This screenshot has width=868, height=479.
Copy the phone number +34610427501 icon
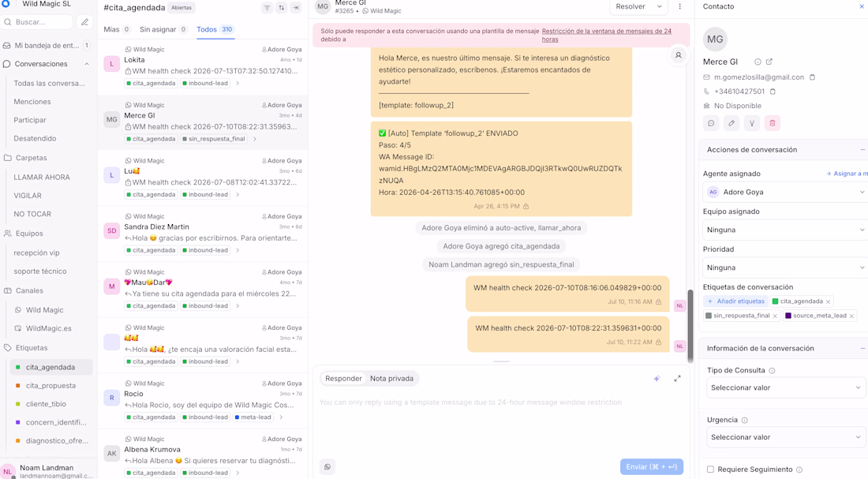773,92
